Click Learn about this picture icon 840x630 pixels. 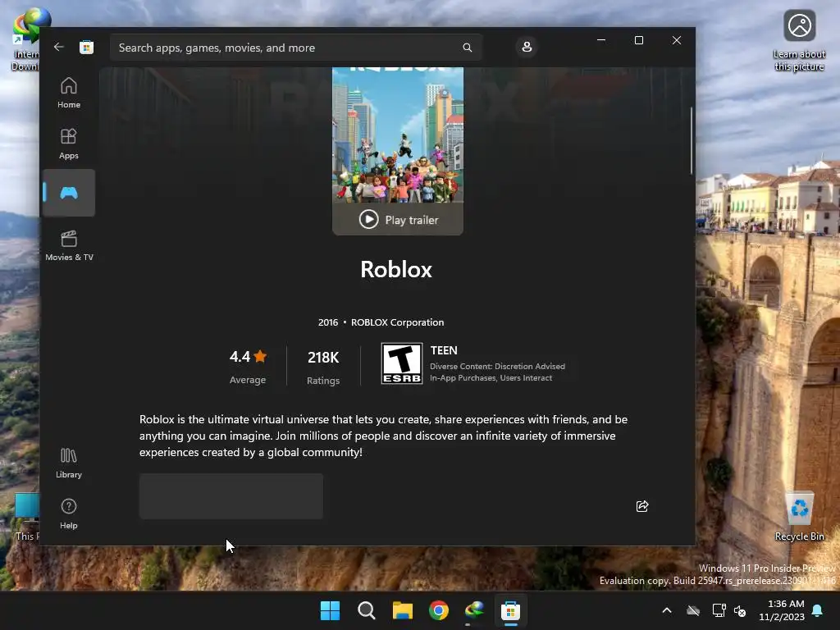tap(799, 41)
